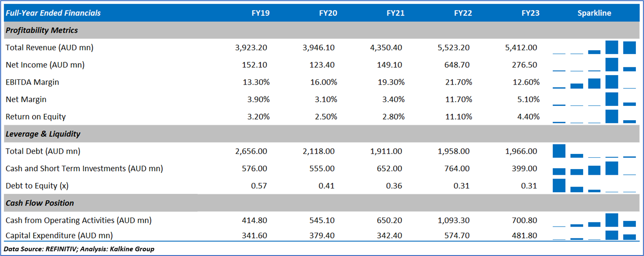Click Cash and Short Term Investments label

[x=84, y=168]
